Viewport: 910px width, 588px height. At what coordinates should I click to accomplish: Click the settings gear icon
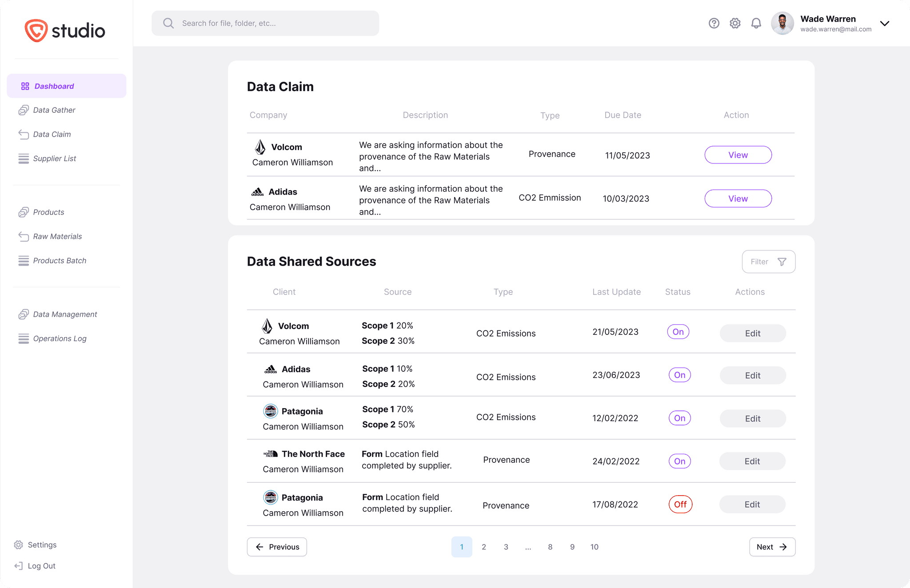(x=735, y=23)
